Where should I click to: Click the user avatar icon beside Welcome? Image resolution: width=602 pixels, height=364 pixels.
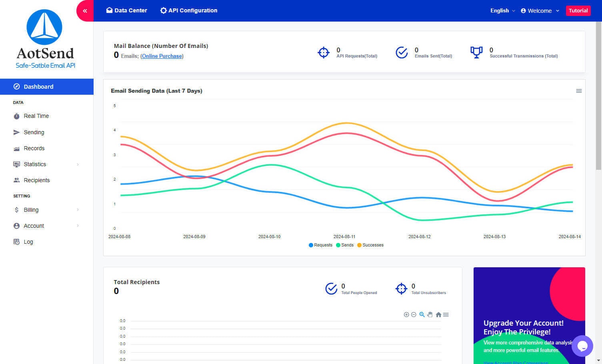(x=523, y=11)
